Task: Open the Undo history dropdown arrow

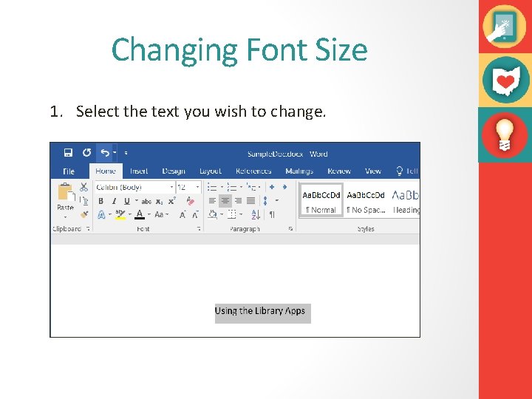Action: (115, 153)
